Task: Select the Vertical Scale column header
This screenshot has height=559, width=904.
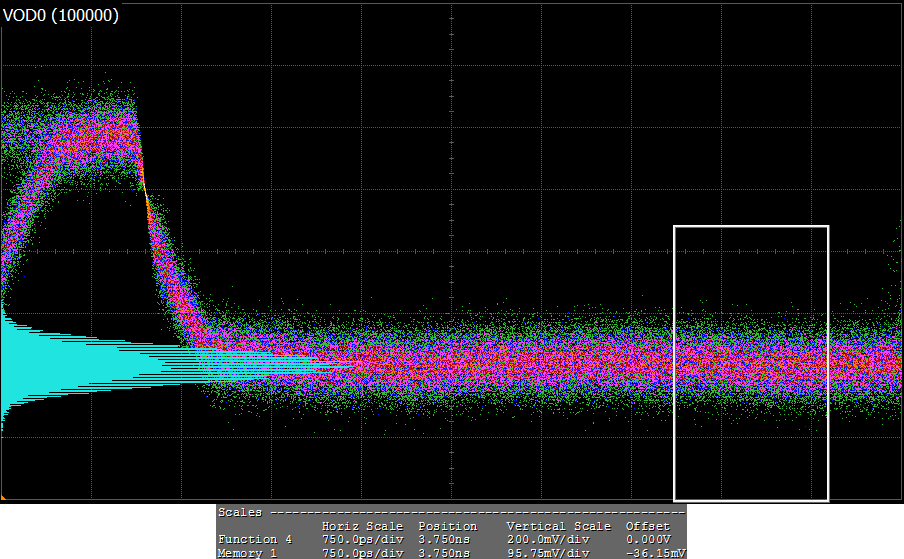Action: (558, 526)
